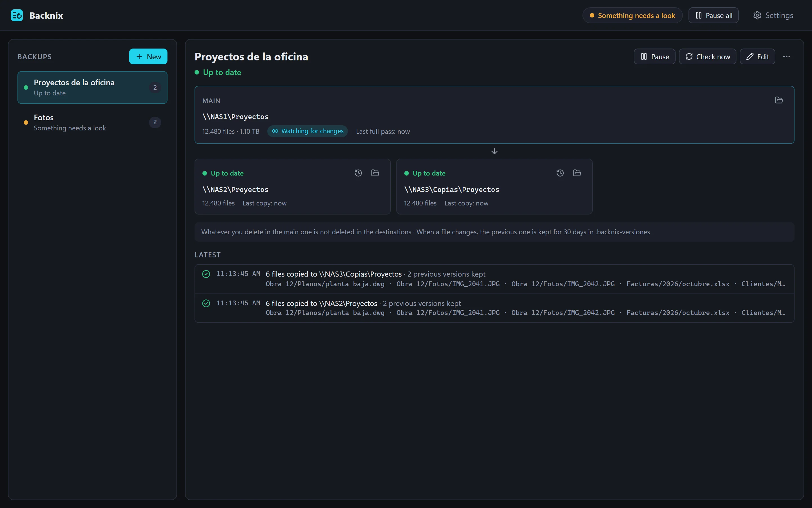The width and height of the screenshot is (812, 508).
Task: Click the orange status dot beside Fotos
Action: pyautogui.click(x=26, y=123)
